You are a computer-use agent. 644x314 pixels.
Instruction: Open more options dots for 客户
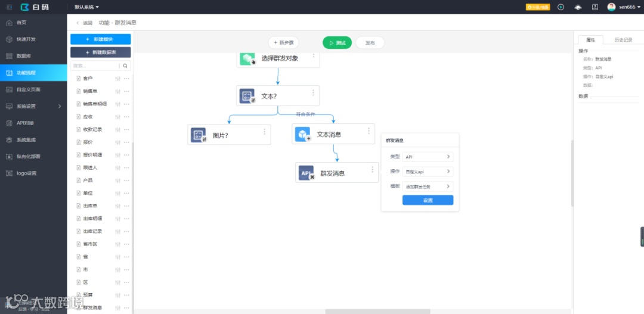coord(126,79)
